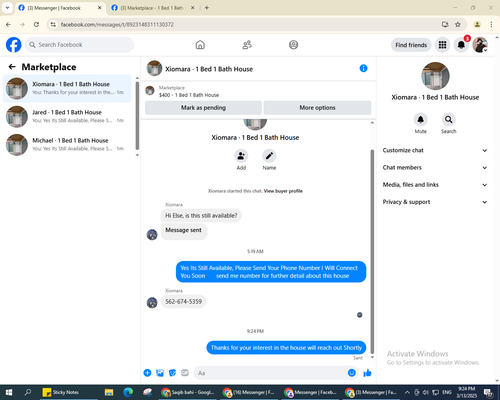Expand Chat members section
This screenshot has width=500, height=400.
(435, 167)
